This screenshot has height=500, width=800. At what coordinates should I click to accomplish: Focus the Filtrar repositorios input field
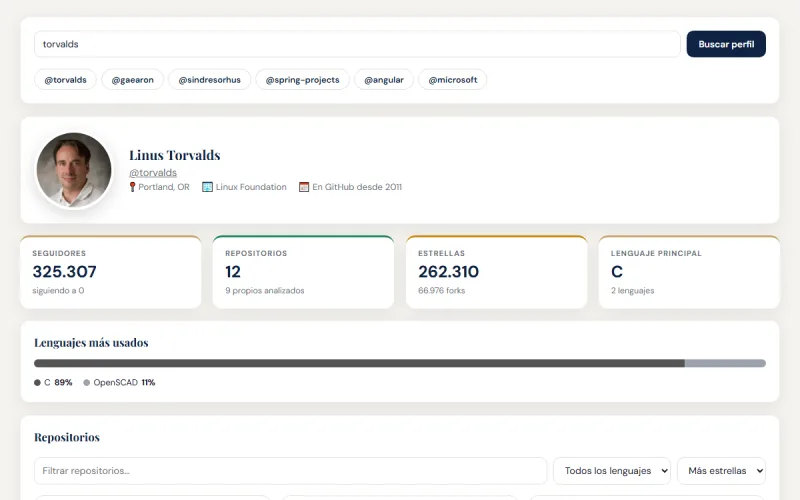coord(290,470)
